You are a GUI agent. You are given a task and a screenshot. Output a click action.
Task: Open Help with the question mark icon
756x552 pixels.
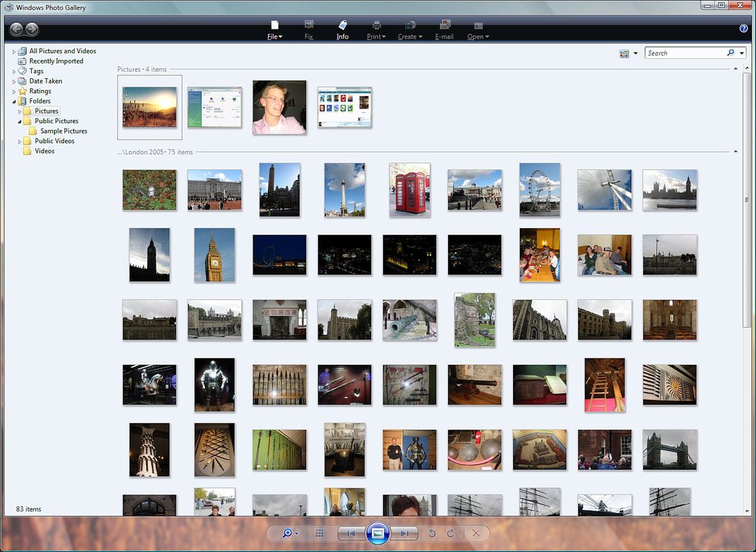click(x=743, y=28)
